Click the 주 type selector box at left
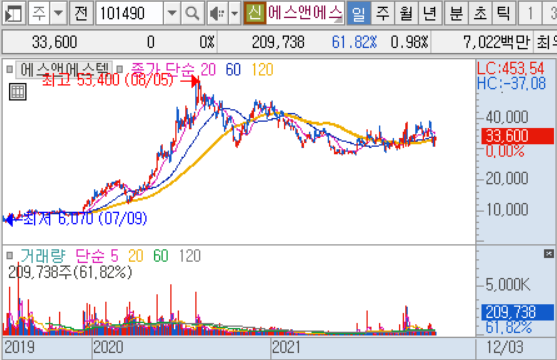557x360 pixels. (39, 14)
